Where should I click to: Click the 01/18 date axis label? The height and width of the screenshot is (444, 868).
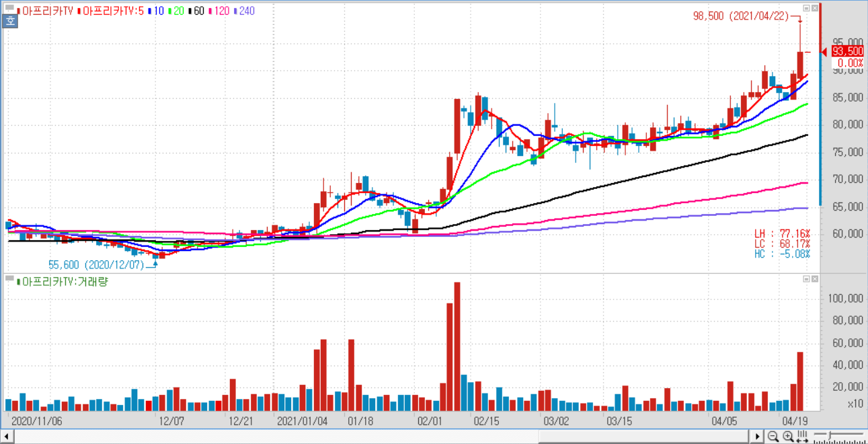(x=360, y=420)
